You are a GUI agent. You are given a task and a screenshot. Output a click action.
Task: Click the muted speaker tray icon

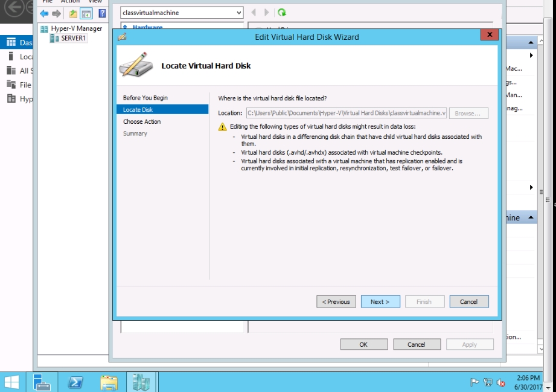pyautogui.click(x=501, y=382)
